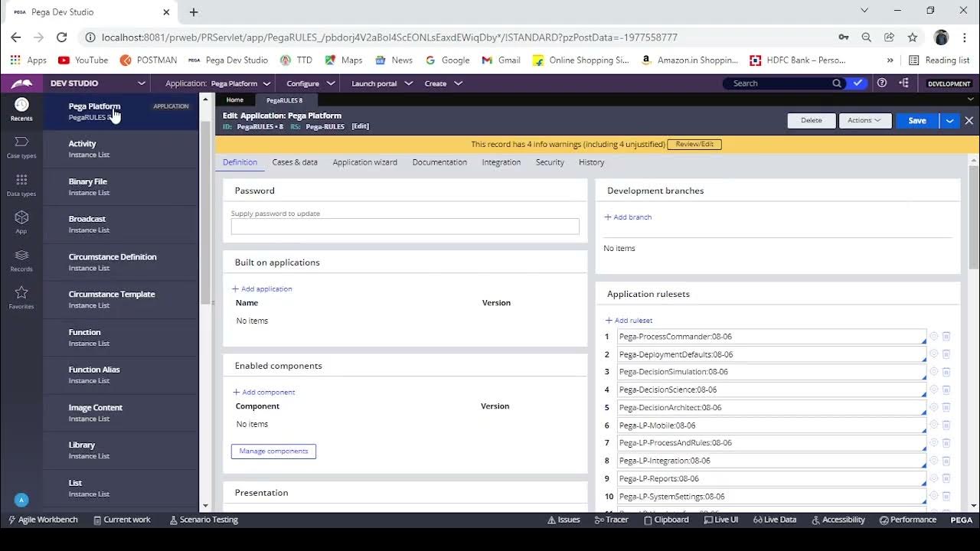Switch to the Cases & data tab
The image size is (980, 551).
point(295,162)
